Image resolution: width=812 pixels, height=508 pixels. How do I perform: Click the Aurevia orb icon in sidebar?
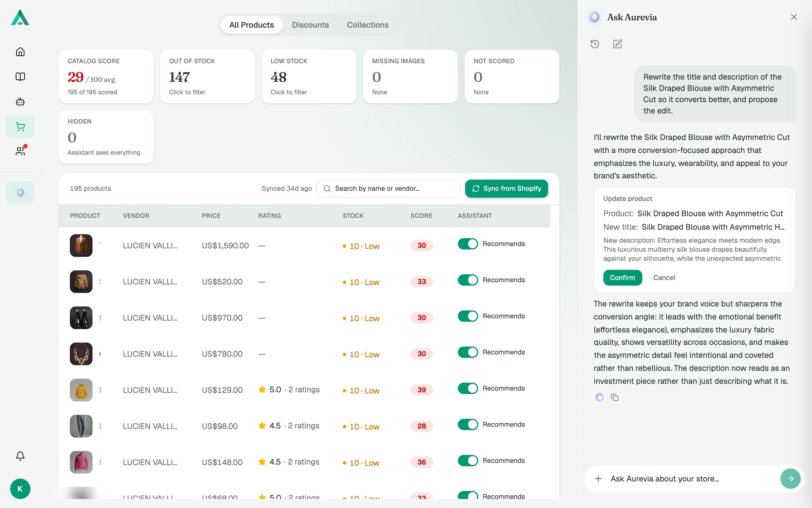coord(20,192)
